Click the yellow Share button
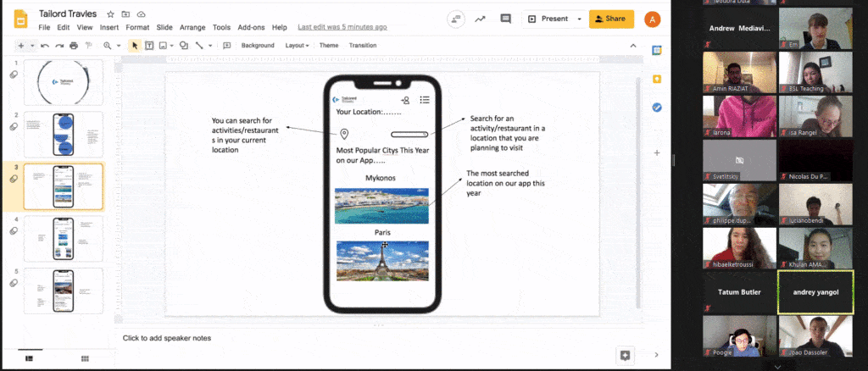868x371 pixels. 610,19
